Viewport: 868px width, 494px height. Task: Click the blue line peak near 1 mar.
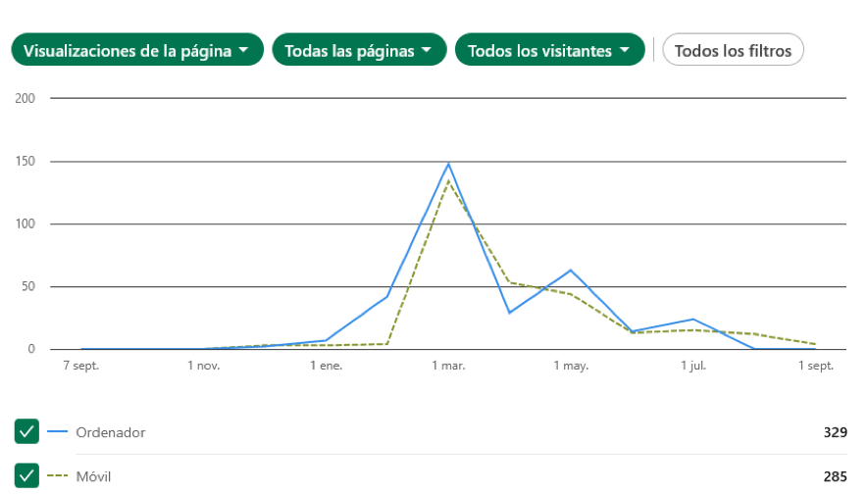coord(448,164)
